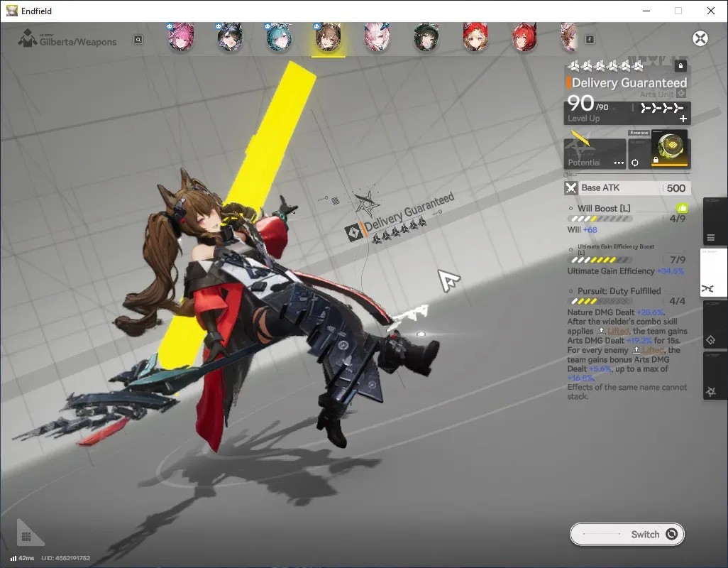Click the Endfield app icon in title bar
Viewport: 728px width, 568px height.
pos(11,11)
